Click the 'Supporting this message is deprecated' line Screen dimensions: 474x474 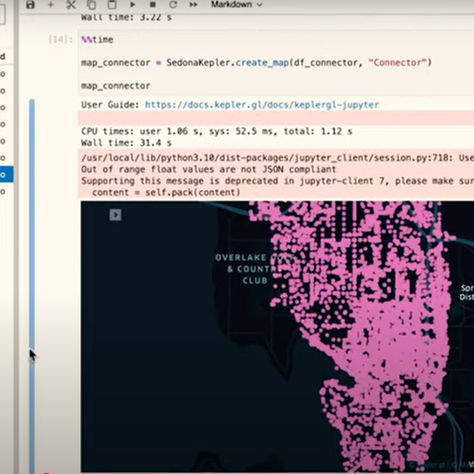tap(277, 181)
